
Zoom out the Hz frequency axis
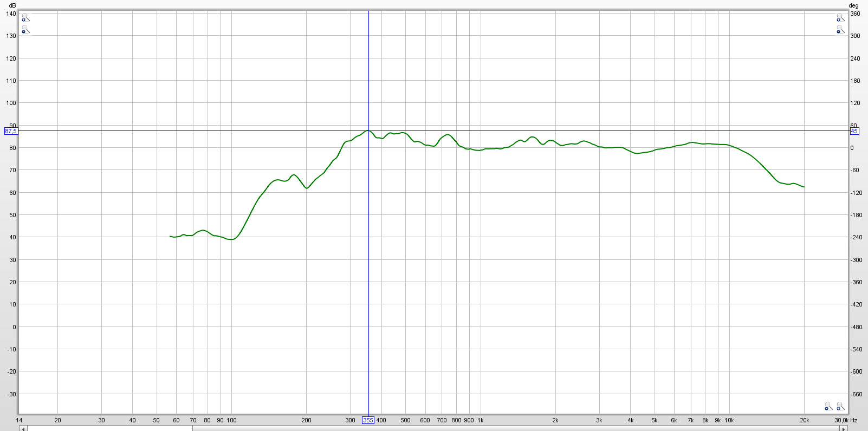coord(828,406)
